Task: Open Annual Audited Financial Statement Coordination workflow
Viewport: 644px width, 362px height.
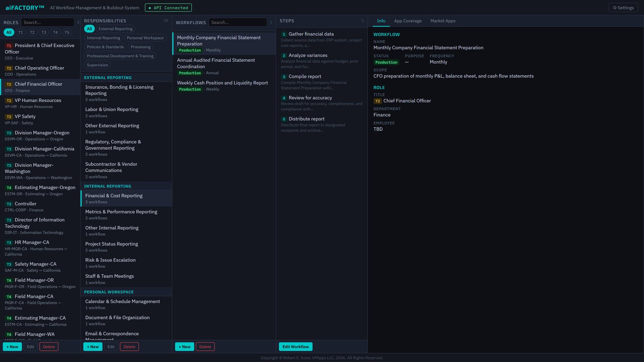Action: pos(224,66)
